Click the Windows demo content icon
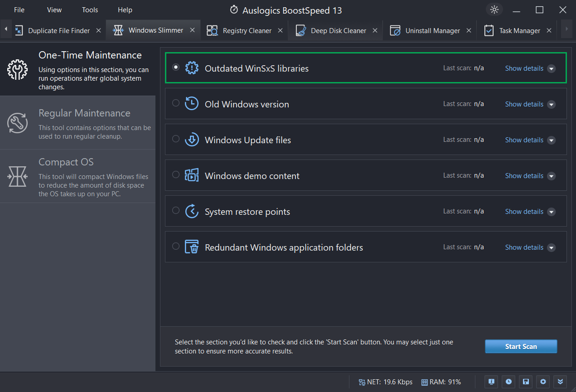This screenshot has height=392, width=576. 192,175
